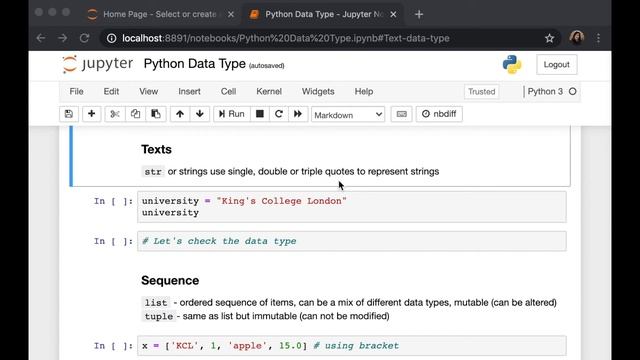Restart the kernel icon

click(279, 114)
